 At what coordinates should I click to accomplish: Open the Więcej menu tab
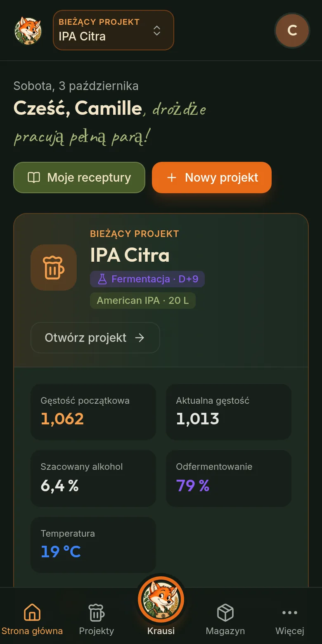290,619
